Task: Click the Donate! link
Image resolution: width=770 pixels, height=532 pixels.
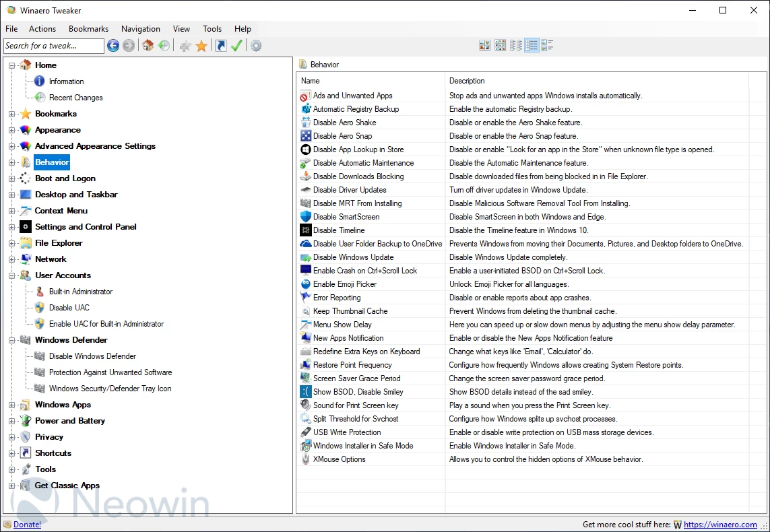Action: pyautogui.click(x=27, y=525)
